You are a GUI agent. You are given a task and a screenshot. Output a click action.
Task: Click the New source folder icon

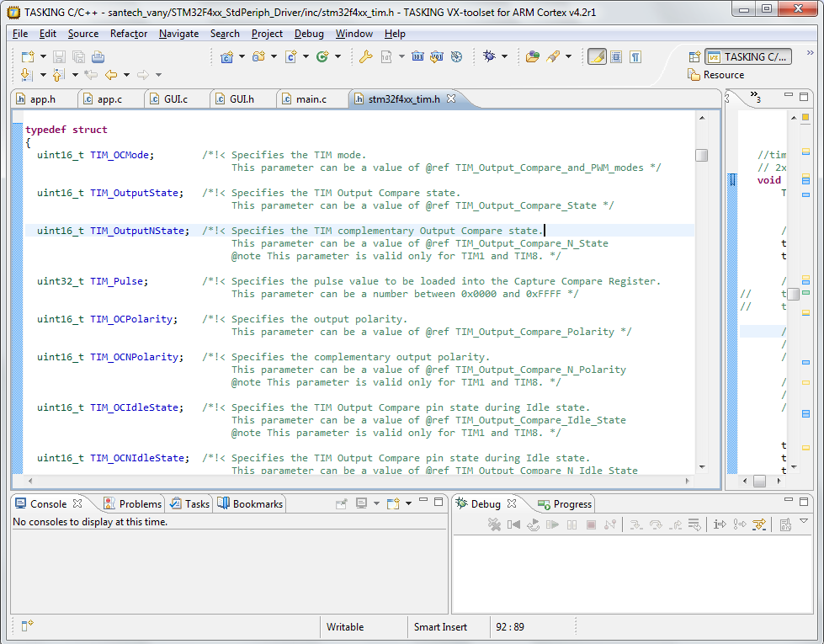[258, 56]
